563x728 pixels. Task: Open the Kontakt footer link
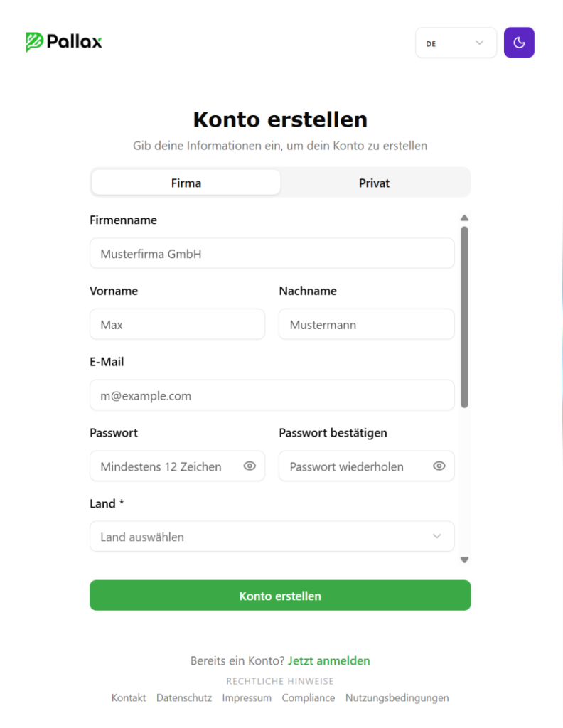tap(129, 697)
